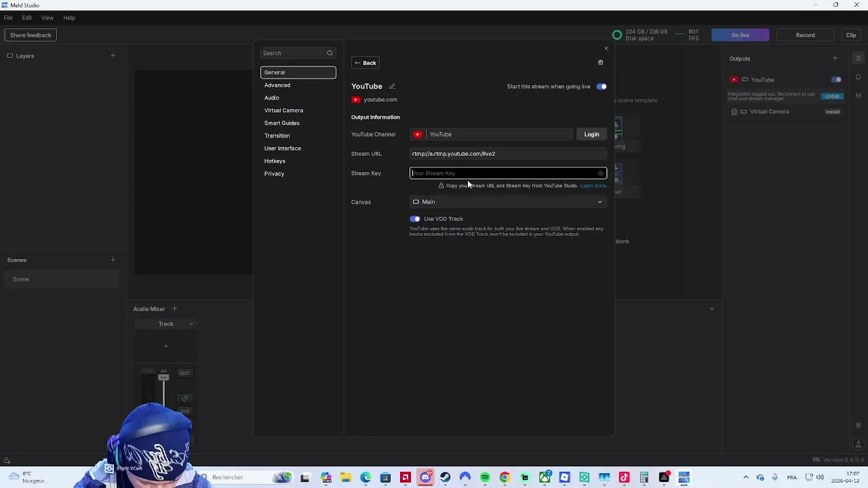The width and height of the screenshot is (868, 488).
Task: Open Spotify from the taskbar
Action: click(x=485, y=477)
